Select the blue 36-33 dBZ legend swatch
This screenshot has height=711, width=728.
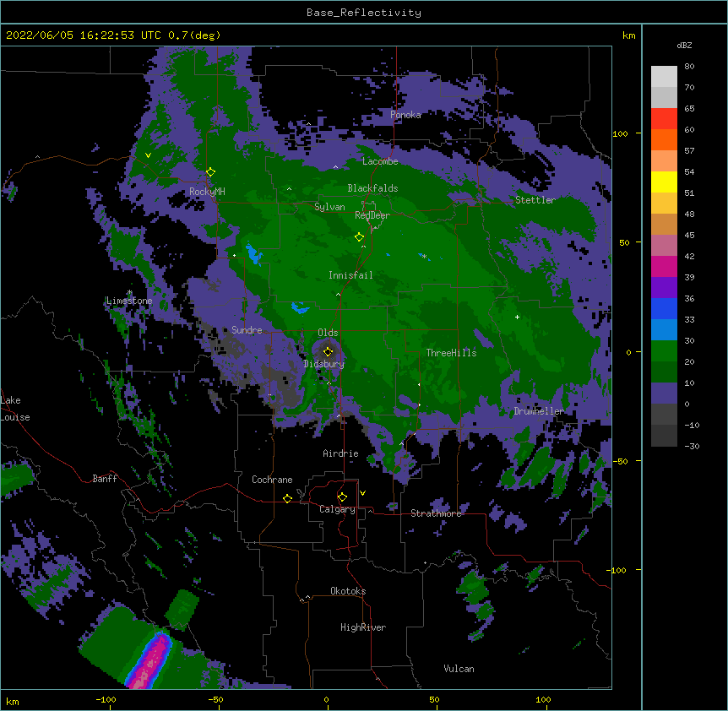tap(664, 308)
